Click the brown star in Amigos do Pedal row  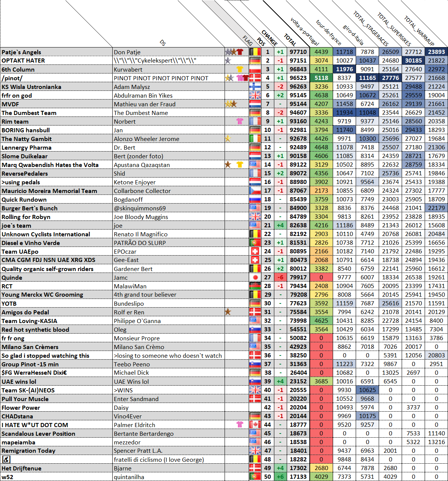(x=228, y=312)
